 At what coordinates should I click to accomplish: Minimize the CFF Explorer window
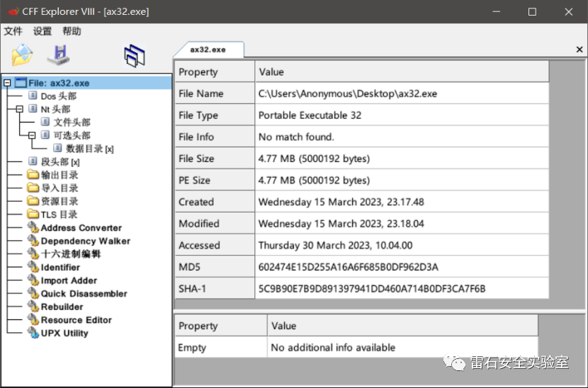[x=496, y=11]
